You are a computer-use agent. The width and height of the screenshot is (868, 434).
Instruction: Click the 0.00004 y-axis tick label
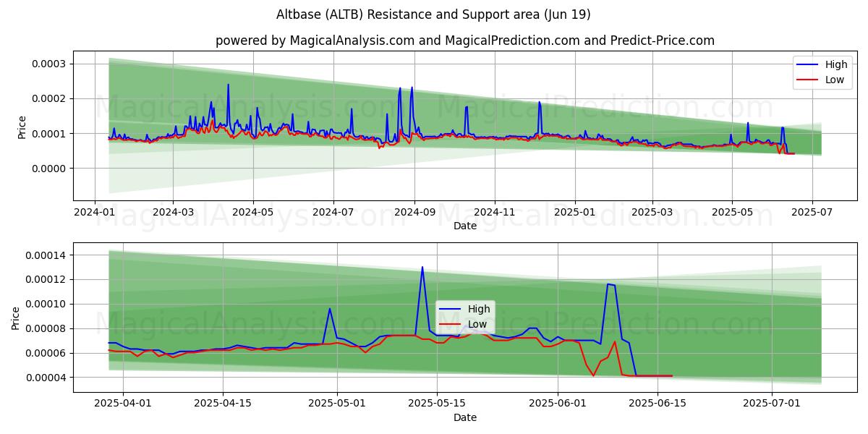click(x=45, y=378)
